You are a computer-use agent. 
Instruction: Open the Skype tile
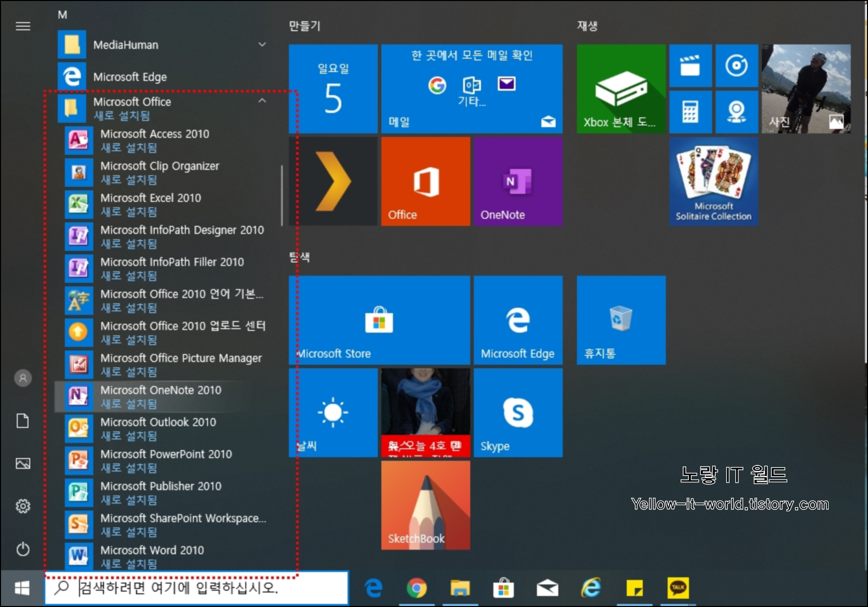point(518,413)
